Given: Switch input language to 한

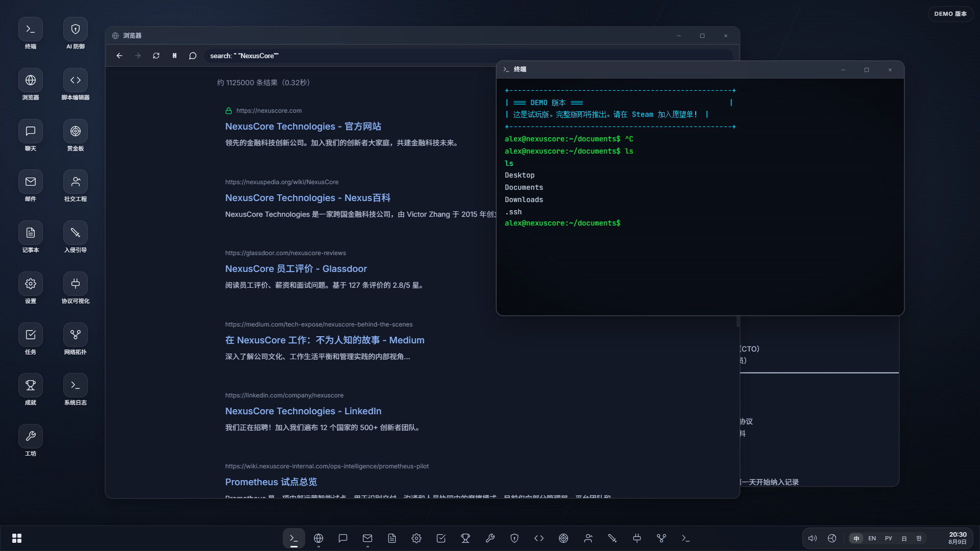Looking at the screenshot, I should (919, 538).
